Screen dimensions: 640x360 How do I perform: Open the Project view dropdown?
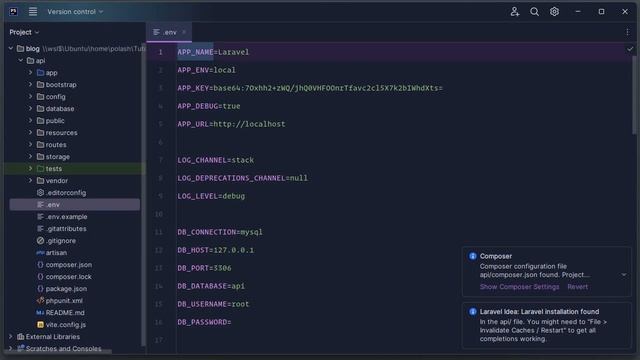pyautogui.click(x=24, y=32)
